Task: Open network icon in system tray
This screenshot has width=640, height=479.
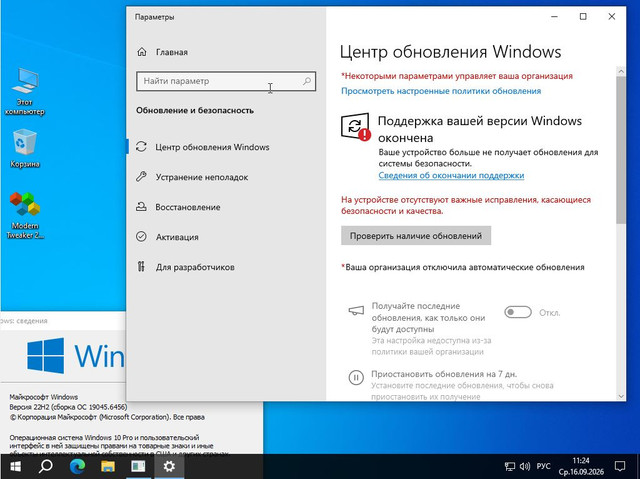Action: pyautogui.click(x=510, y=466)
